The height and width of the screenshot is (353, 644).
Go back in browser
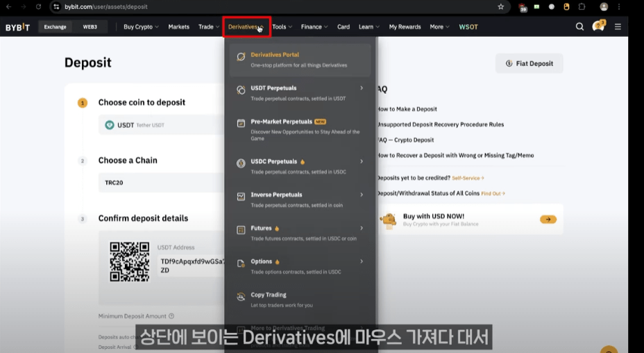tap(8, 6)
